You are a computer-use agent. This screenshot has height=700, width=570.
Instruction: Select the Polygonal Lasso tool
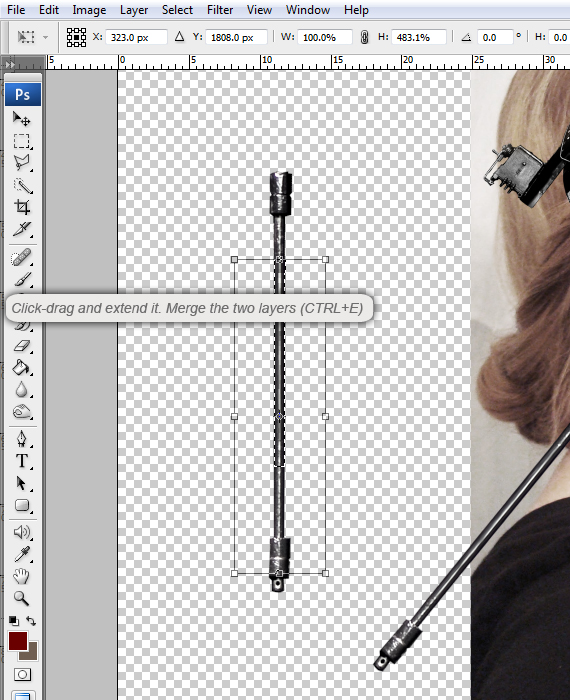(x=21, y=163)
